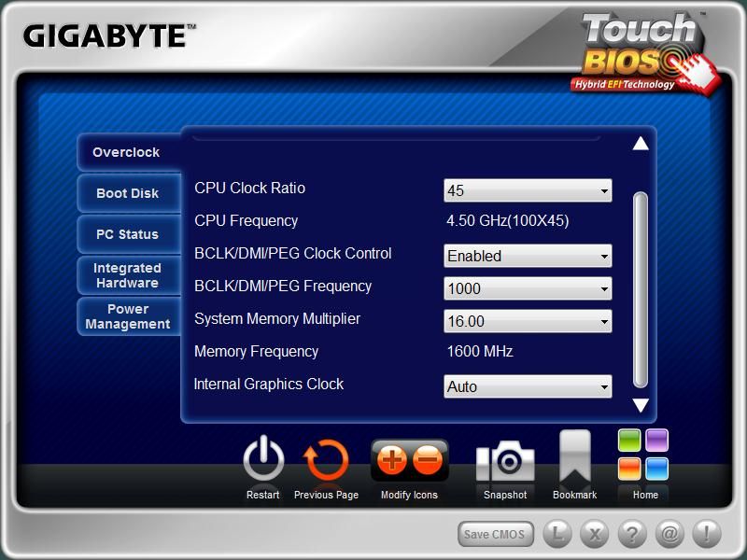Open help via question mark button
The image size is (747, 560).
(632, 534)
